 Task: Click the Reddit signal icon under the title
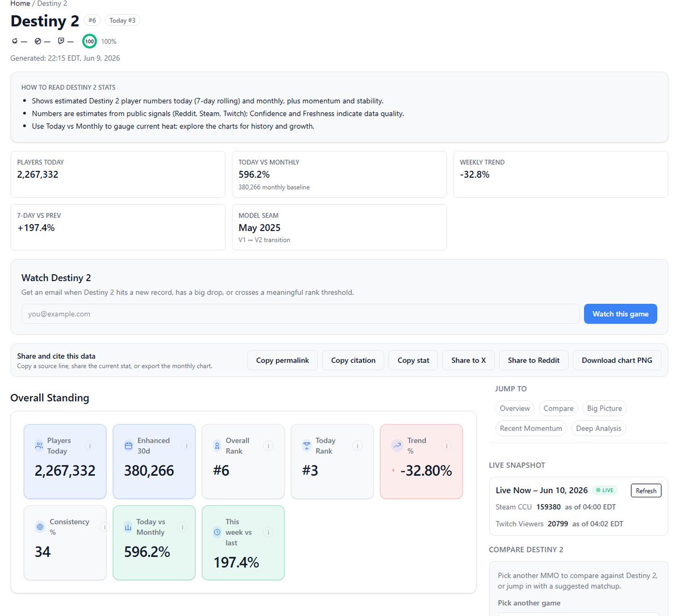15,41
